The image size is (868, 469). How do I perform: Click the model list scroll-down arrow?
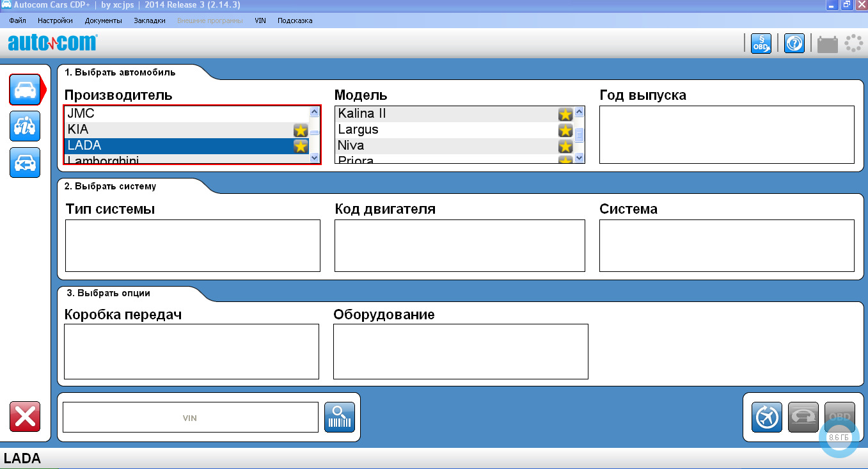point(579,157)
